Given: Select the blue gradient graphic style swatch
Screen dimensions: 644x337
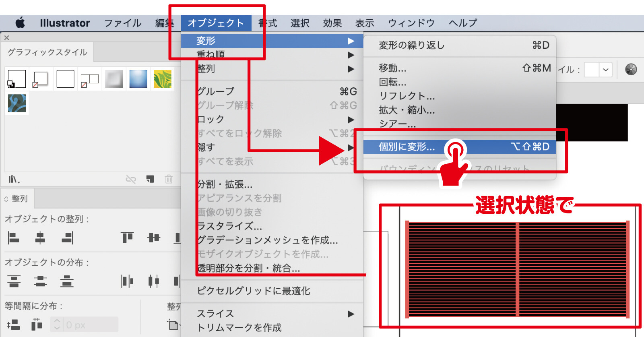Looking at the screenshot, I should click(x=138, y=79).
